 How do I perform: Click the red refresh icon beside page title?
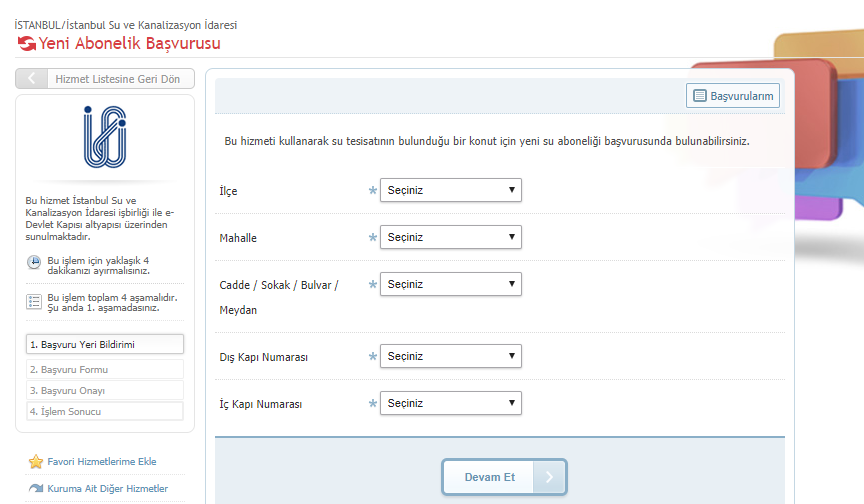(x=26, y=44)
